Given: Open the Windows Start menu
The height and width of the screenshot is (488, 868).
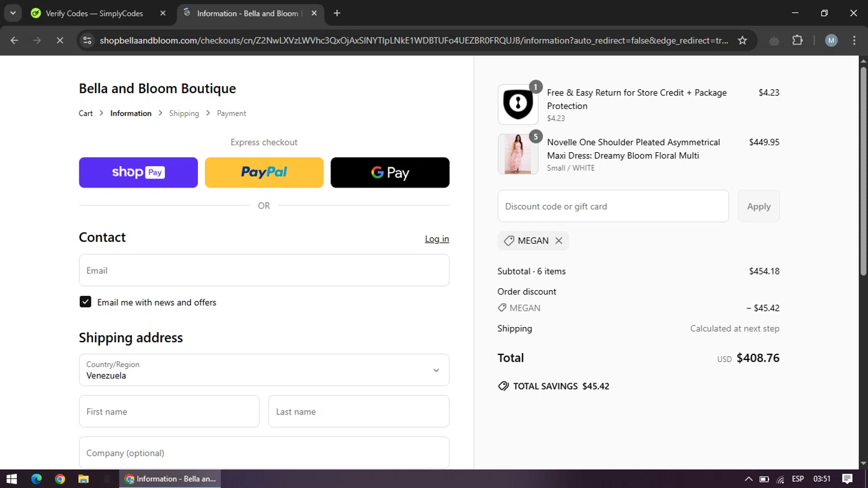Looking at the screenshot, I should pos(12,479).
